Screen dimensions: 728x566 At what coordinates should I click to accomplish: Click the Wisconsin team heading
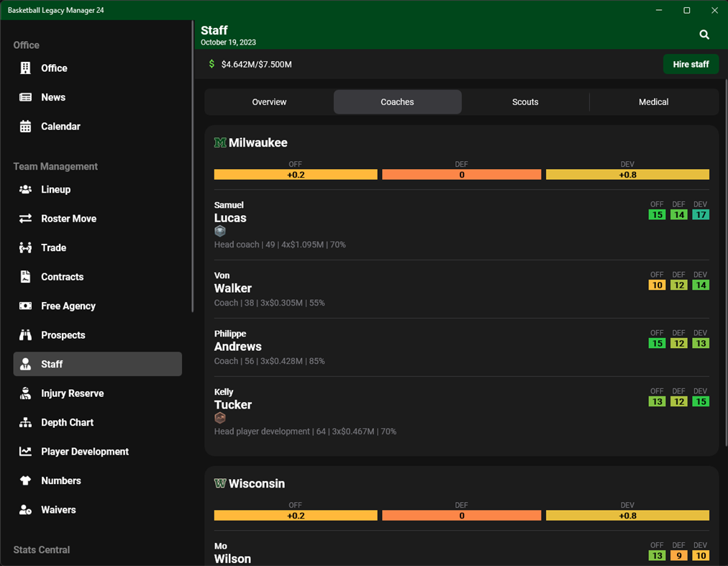pos(257,483)
